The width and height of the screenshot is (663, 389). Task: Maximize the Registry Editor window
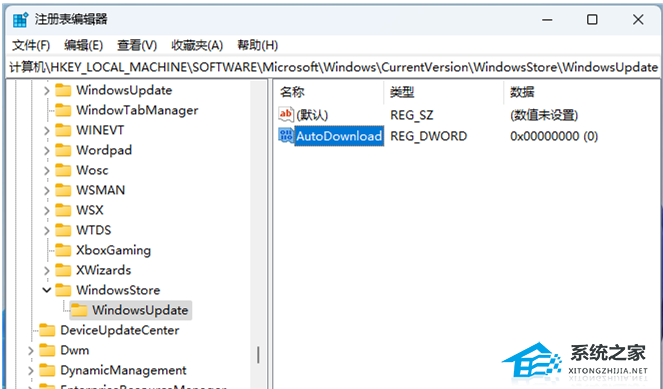click(592, 20)
